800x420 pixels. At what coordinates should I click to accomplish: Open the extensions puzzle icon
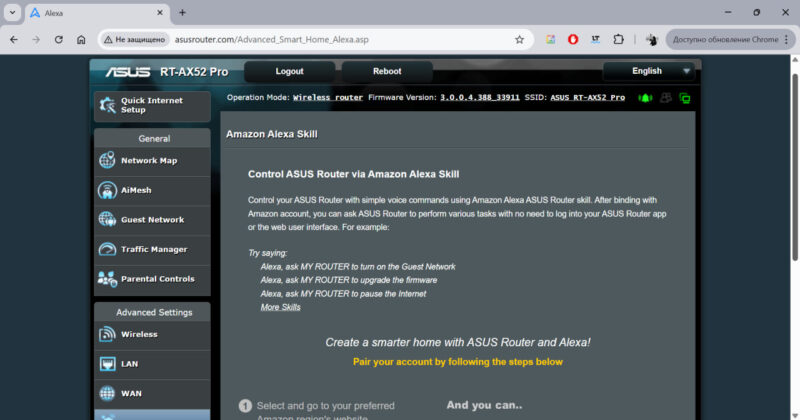[618, 39]
